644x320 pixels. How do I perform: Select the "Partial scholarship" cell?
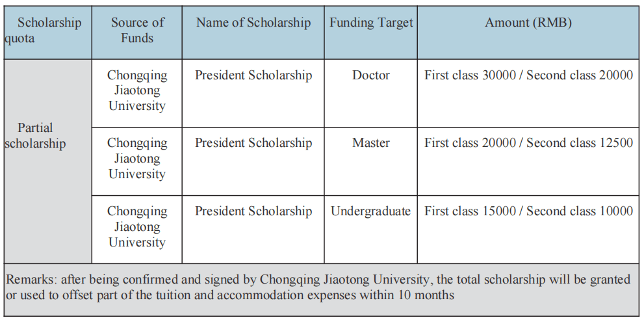point(36,135)
